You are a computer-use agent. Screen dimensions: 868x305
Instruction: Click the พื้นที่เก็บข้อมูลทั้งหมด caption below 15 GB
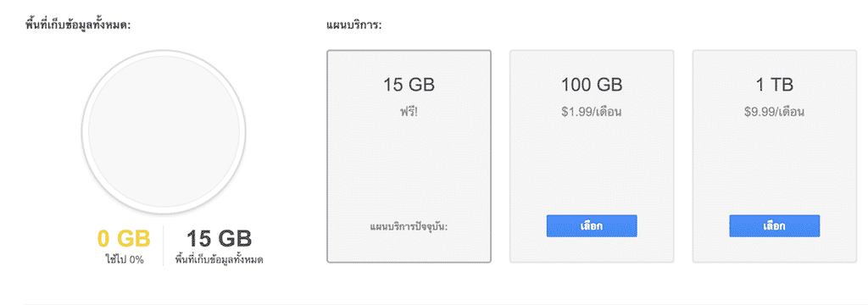tap(220, 259)
